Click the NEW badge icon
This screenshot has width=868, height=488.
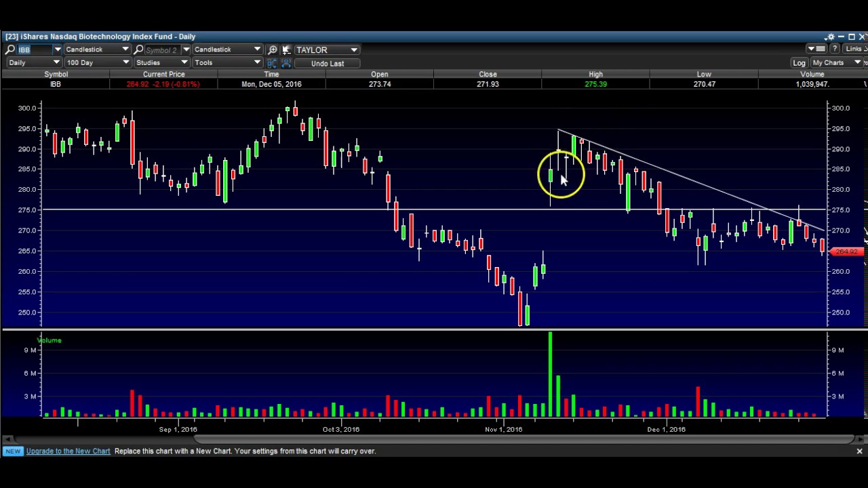point(13,451)
